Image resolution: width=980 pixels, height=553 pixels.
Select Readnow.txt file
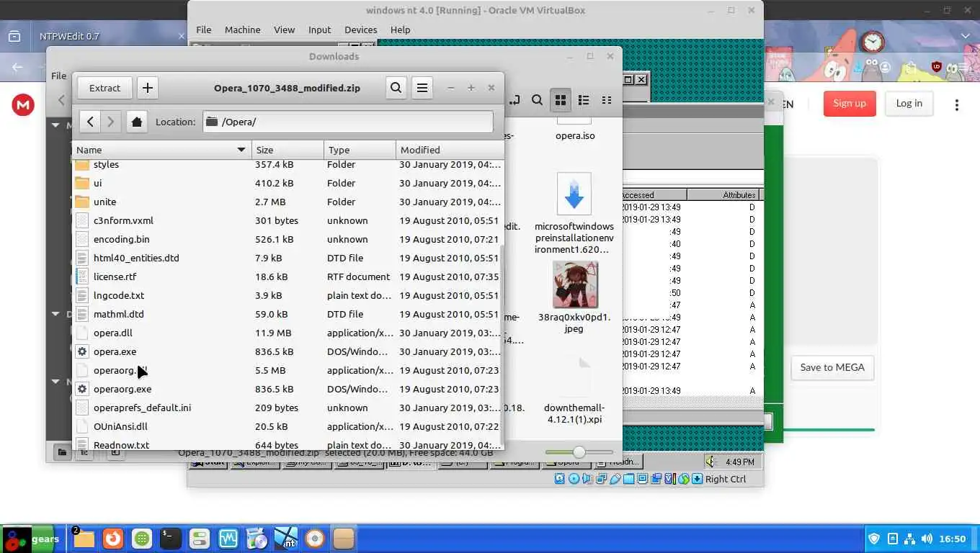coord(288,444)
